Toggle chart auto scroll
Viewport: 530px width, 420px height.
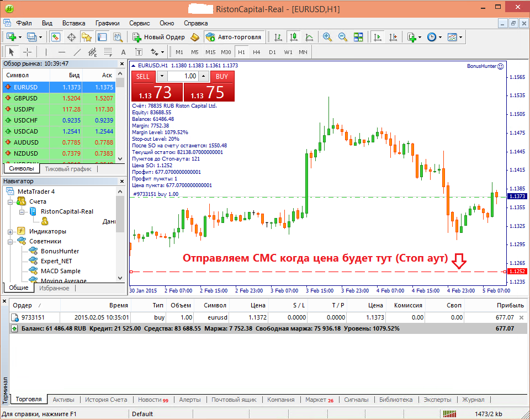tap(378, 37)
